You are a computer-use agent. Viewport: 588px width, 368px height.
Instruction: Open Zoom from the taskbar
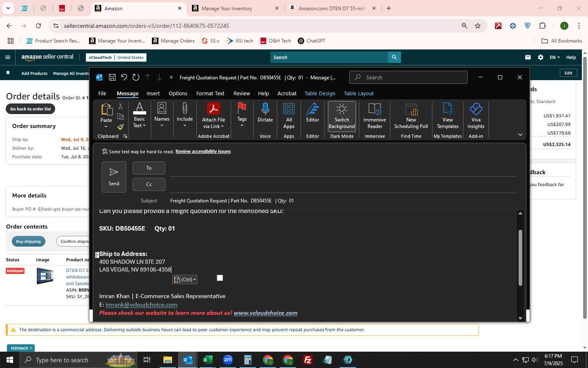point(228,360)
